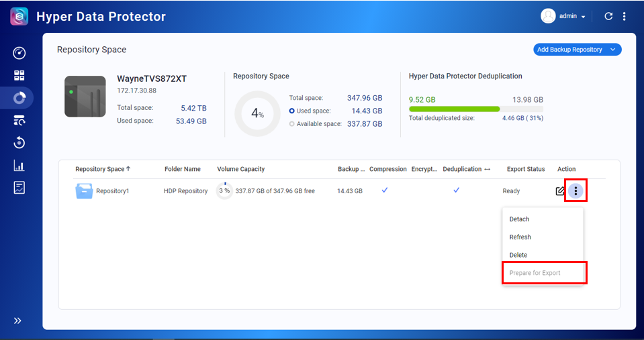Click the Compression checkmark for Repository1

point(385,190)
